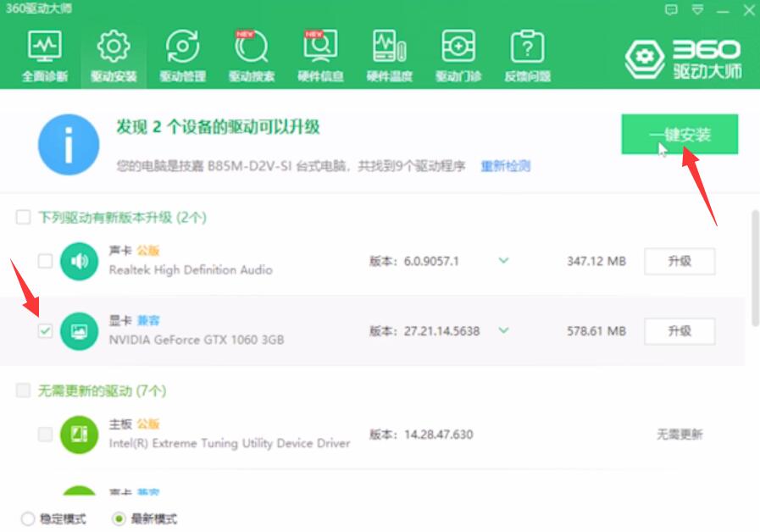This screenshot has height=532, width=760.
Task: Check the Realtek 声卡 sound card checkbox
Action: point(47,261)
